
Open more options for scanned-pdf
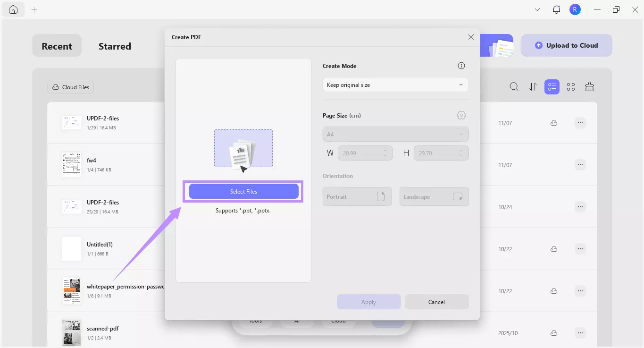click(580, 333)
